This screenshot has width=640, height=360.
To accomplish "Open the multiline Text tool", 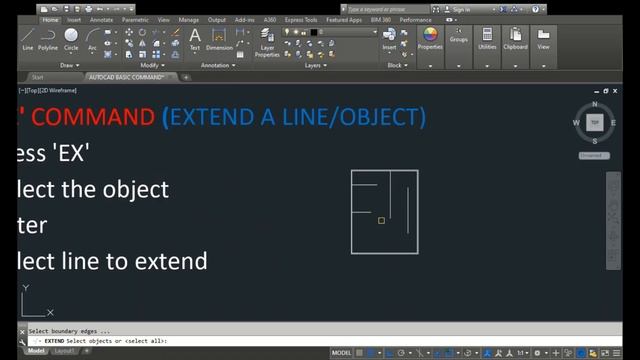I will coord(195,39).
